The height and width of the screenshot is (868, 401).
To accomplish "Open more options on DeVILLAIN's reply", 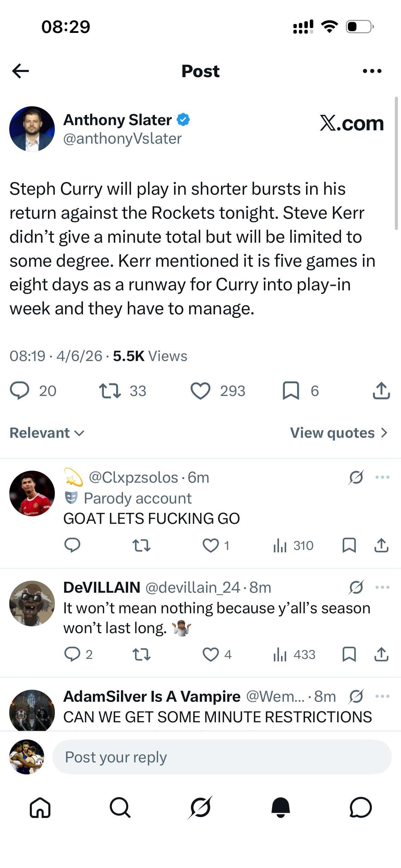I will point(382,587).
